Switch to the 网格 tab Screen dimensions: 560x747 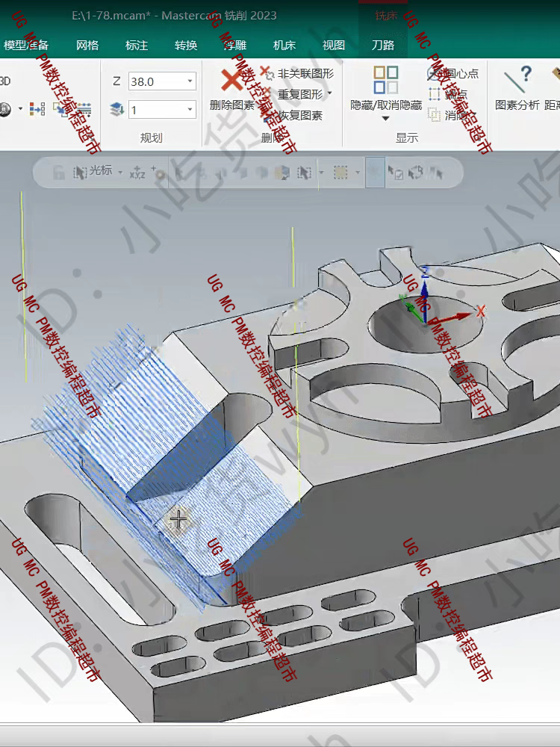(x=87, y=46)
